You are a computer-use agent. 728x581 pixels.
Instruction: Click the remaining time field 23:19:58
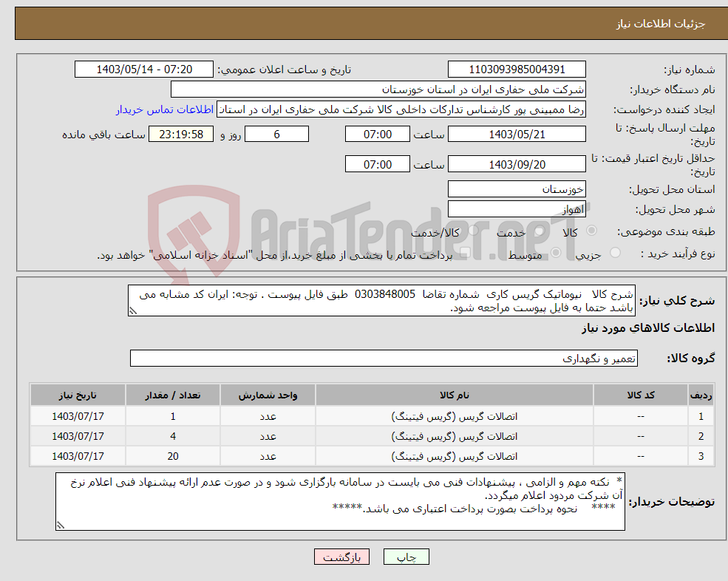tap(181, 135)
